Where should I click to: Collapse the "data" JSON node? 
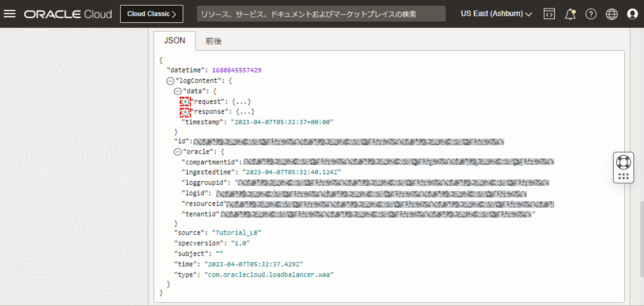tap(178, 91)
